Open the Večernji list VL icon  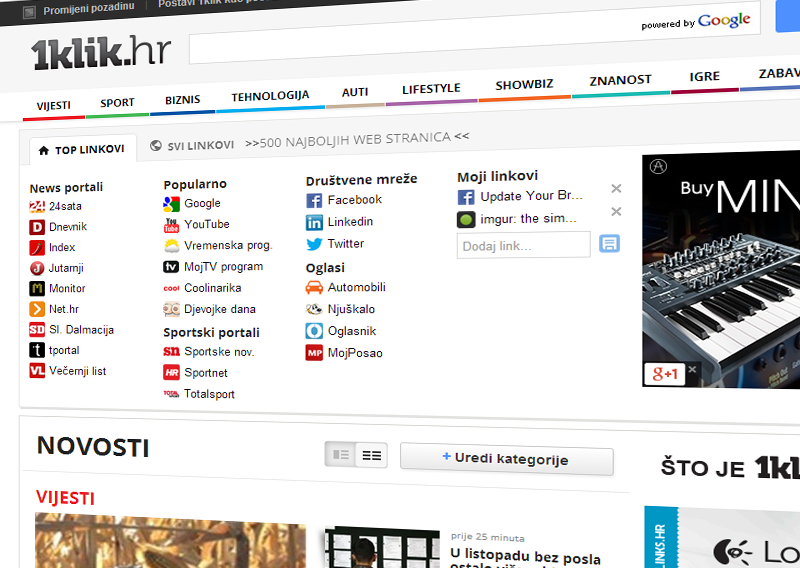(37, 371)
